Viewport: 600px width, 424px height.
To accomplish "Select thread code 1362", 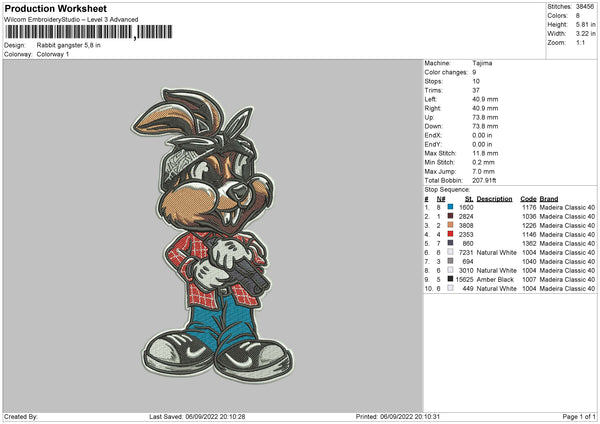I will click(x=529, y=243).
